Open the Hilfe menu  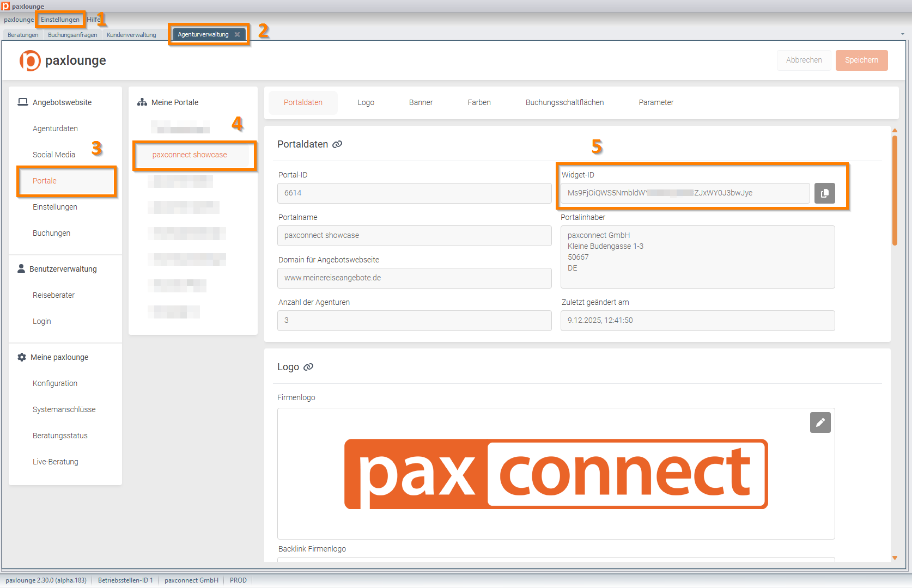(94, 20)
